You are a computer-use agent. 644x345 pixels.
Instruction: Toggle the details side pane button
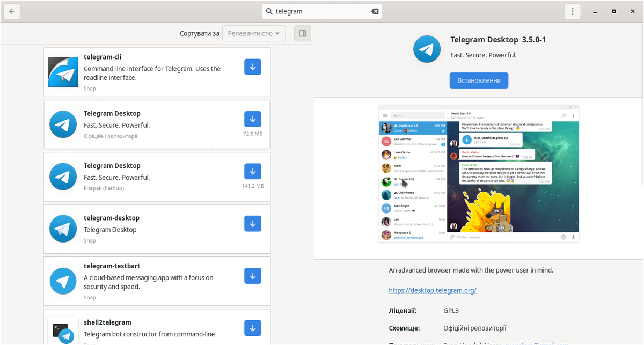pos(303,33)
